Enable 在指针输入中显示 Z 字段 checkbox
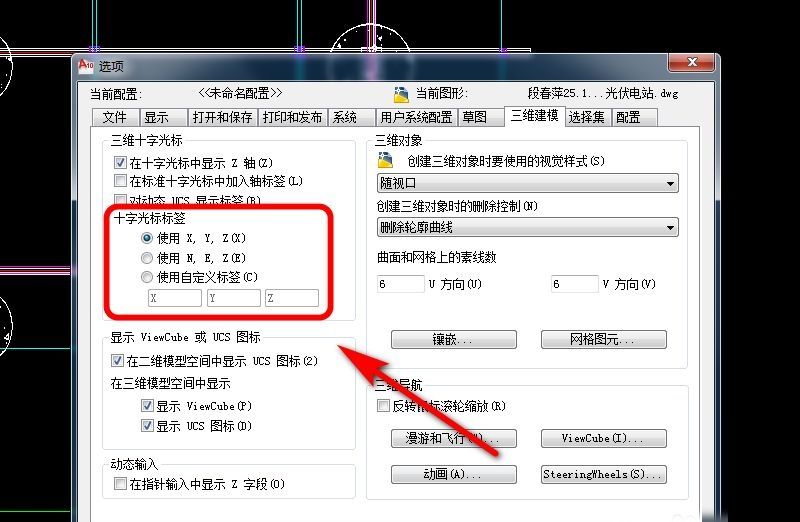Screen dimensions: 800x522 tap(120, 483)
